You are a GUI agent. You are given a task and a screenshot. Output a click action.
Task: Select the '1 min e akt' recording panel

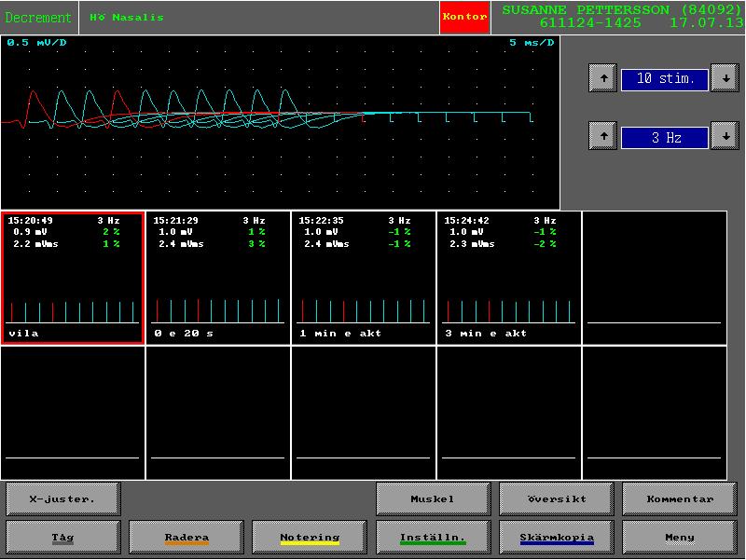(x=364, y=278)
